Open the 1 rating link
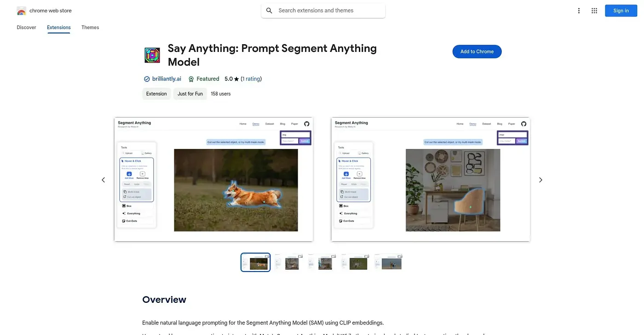The image size is (644, 335). (x=251, y=79)
